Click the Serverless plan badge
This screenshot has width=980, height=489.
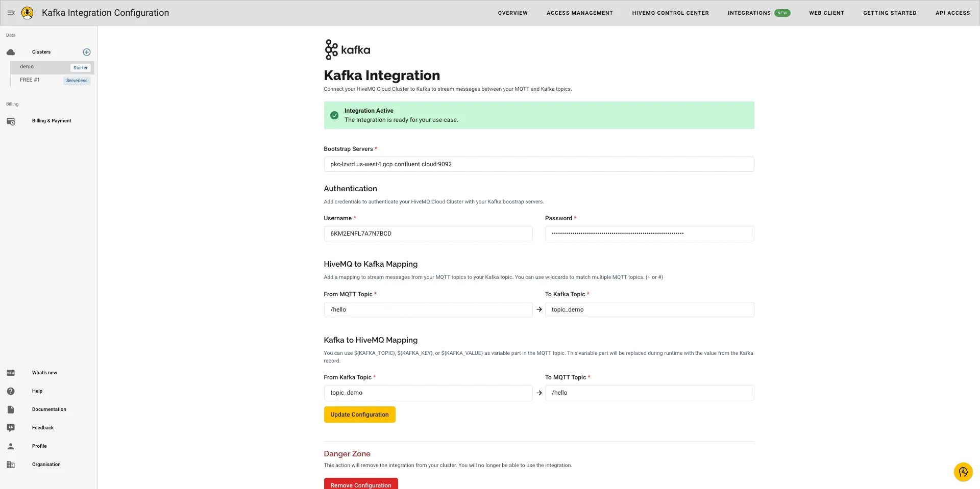77,81
